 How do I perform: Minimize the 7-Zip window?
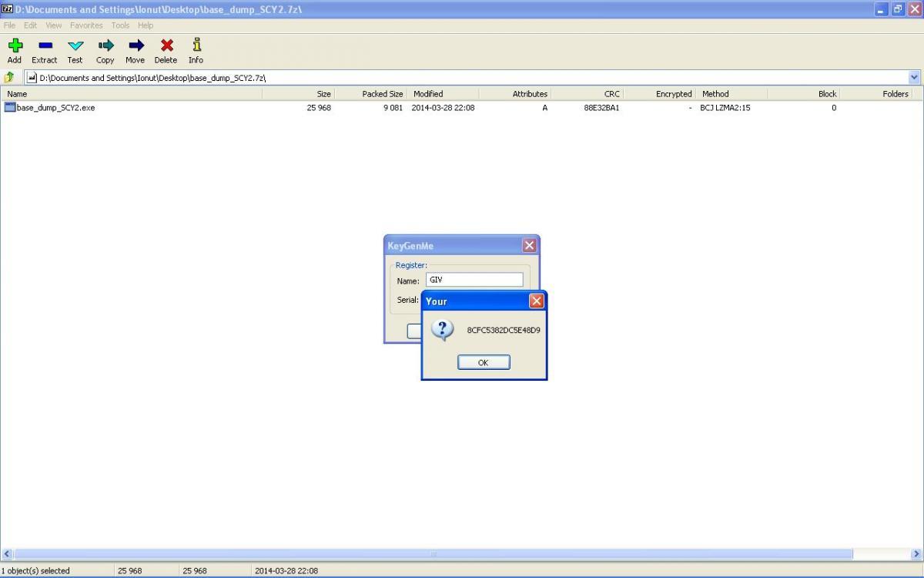882,9
